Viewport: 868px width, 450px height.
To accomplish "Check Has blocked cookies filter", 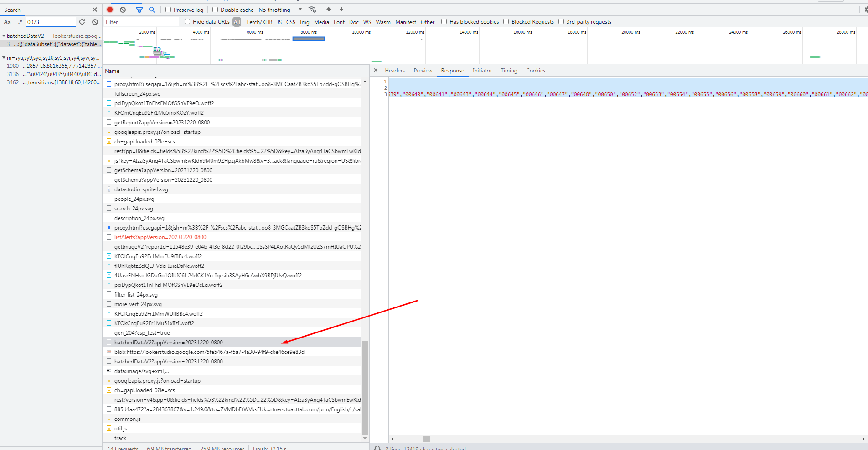I will point(444,21).
